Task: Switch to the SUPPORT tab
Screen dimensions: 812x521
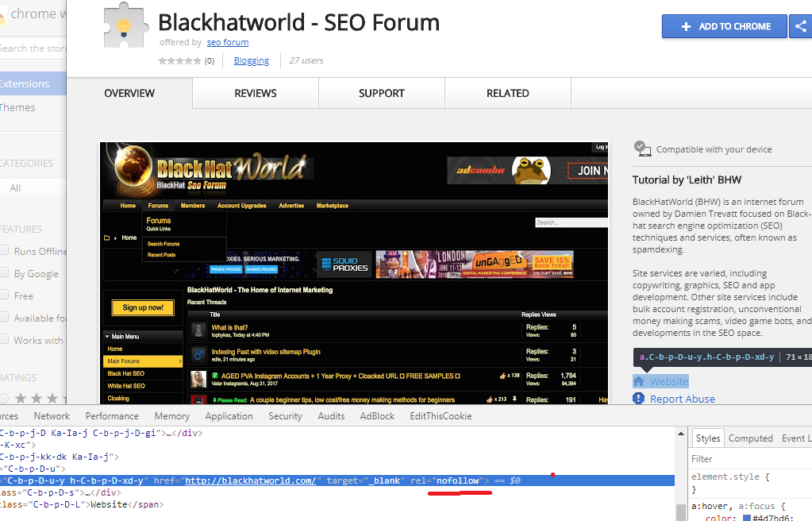Action: [x=382, y=93]
